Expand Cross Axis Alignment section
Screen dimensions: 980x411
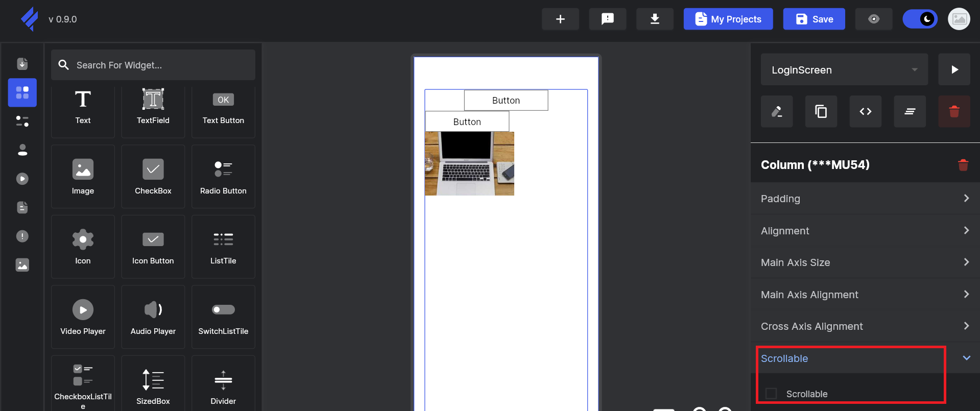tap(864, 326)
